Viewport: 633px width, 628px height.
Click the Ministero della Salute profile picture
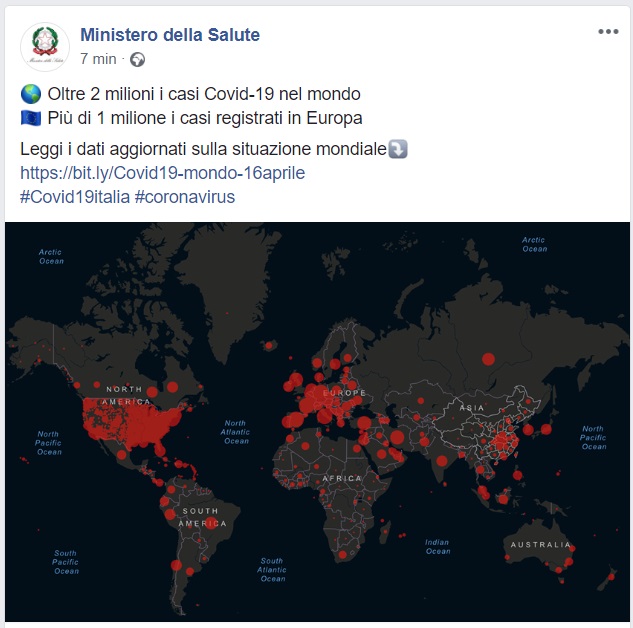pos(45,47)
